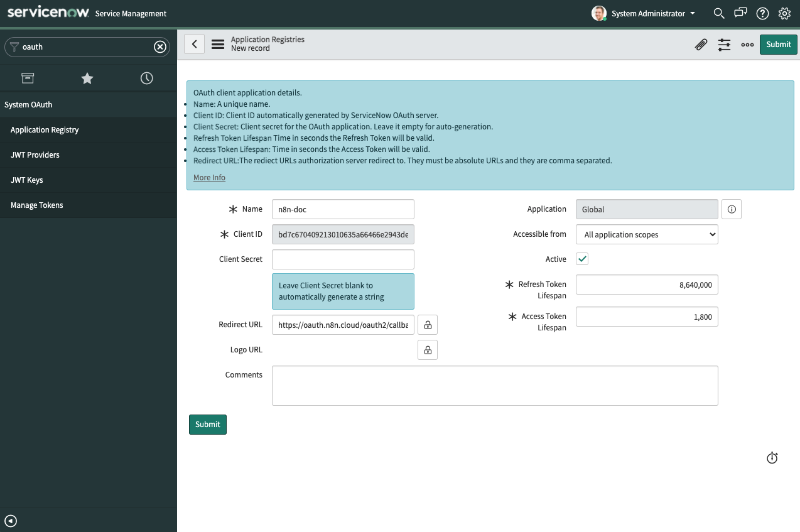This screenshot has height=532, width=800.
Task: Select Manage Tokens in the sidebar
Action: point(37,205)
